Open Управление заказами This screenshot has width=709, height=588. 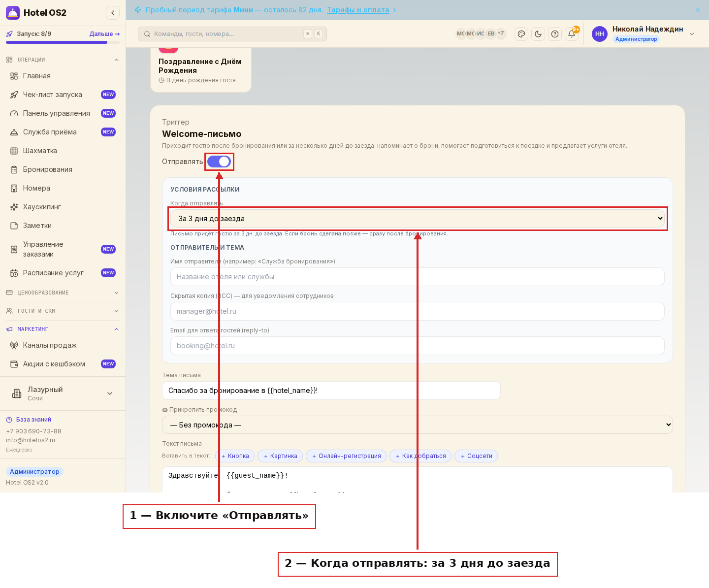pos(63,249)
